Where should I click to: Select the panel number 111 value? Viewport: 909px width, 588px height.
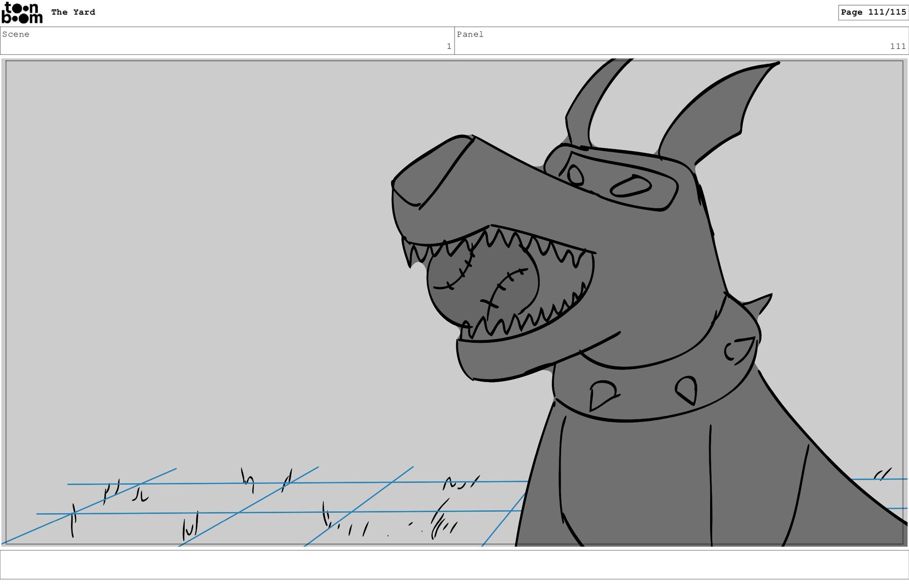tap(897, 46)
